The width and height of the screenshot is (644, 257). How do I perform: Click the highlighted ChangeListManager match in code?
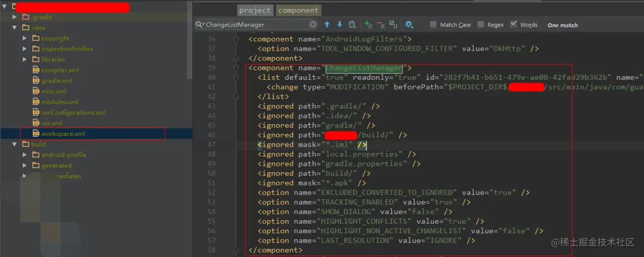coord(364,68)
